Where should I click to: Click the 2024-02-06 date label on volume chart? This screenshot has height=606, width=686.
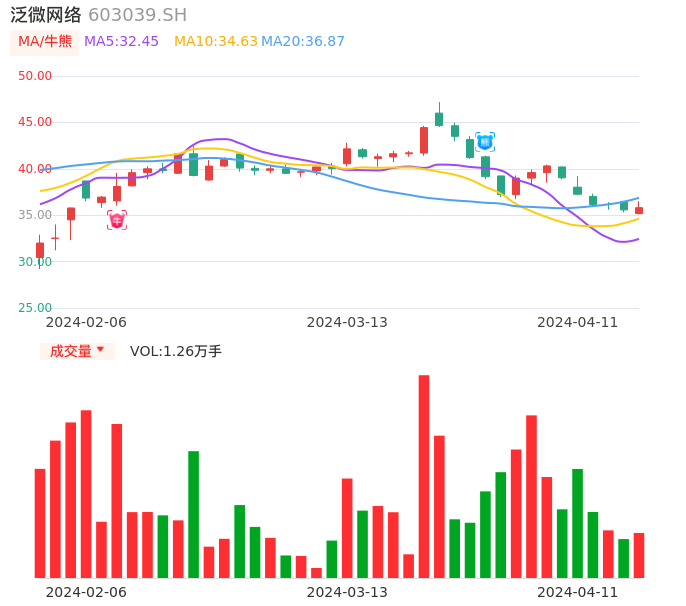[x=86, y=592]
